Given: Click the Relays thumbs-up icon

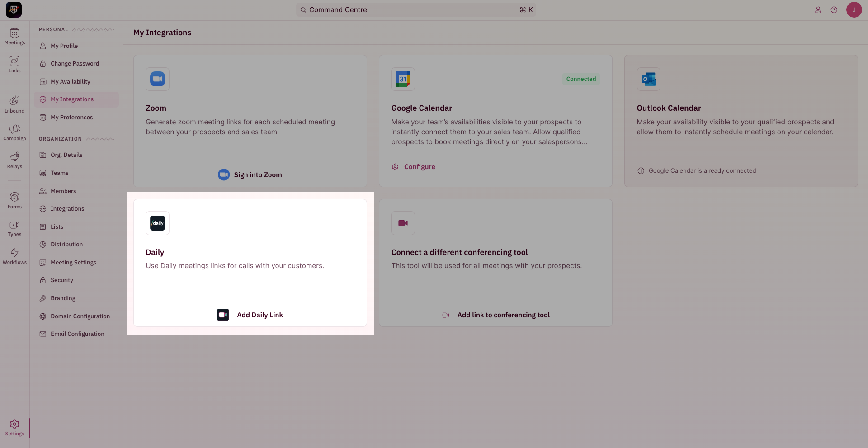Looking at the screenshot, I should [14, 160].
